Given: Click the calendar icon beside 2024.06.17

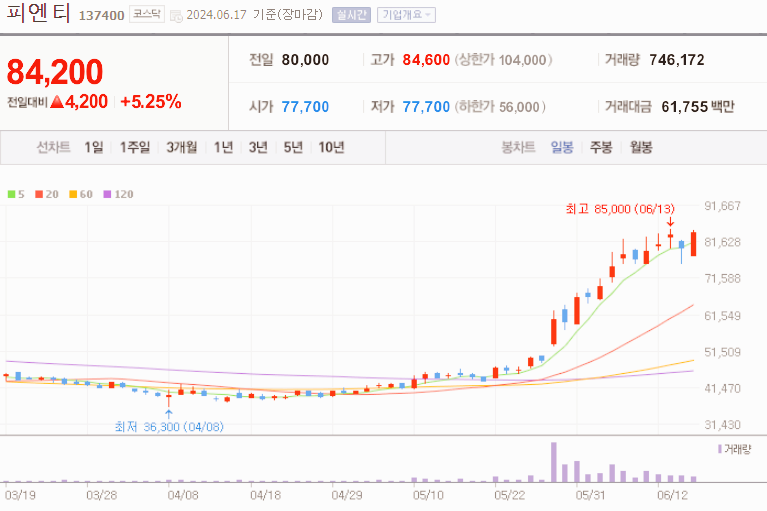Looking at the screenshot, I should click(176, 16).
